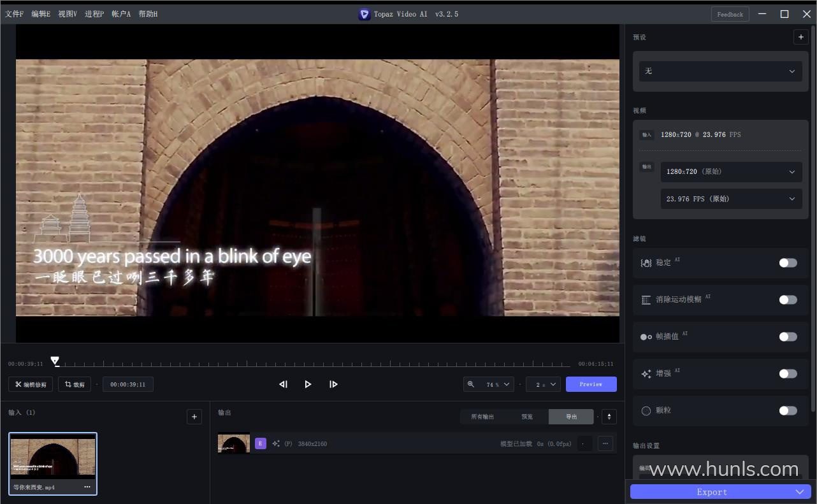This screenshot has height=504, width=817.
Task: Click the plus icon to add preset
Action: tap(800, 37)
